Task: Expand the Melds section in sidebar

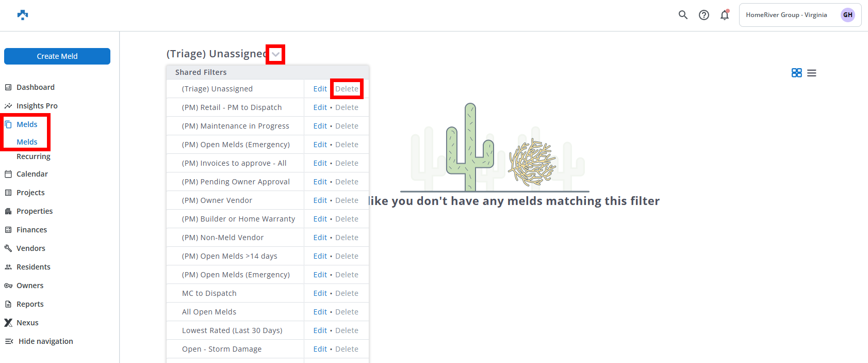Action: pyautogui.click(x=27, y=124)
